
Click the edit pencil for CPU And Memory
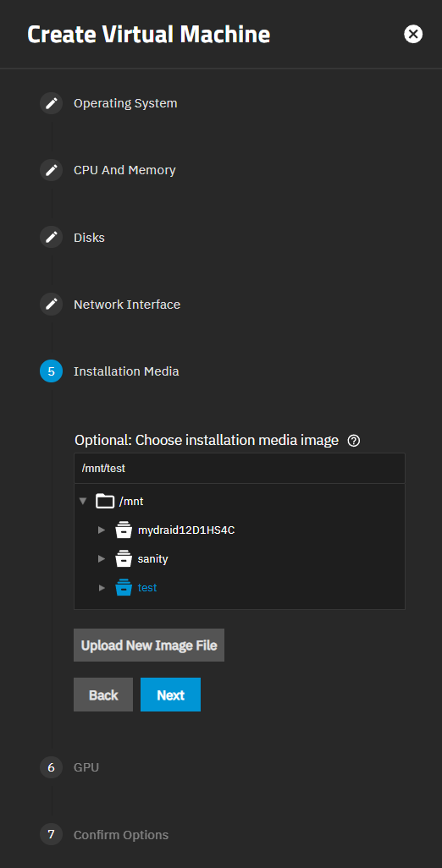click(x=52, y=170)
